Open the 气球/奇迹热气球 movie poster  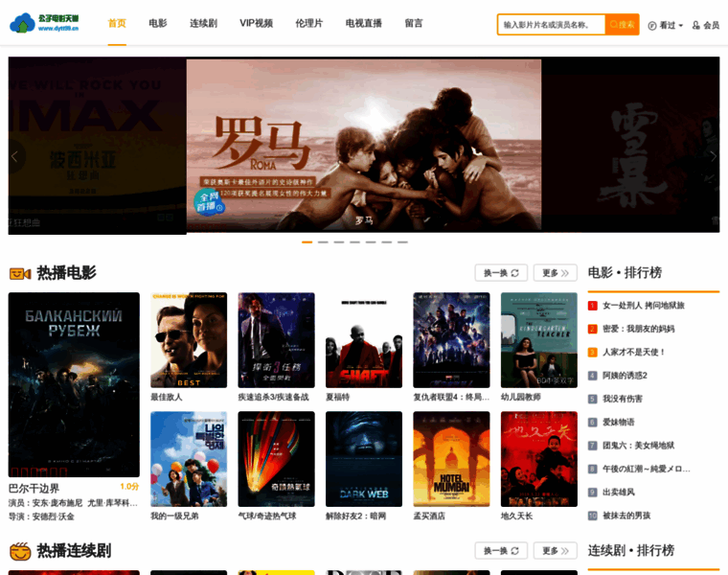tap(276, 459)
